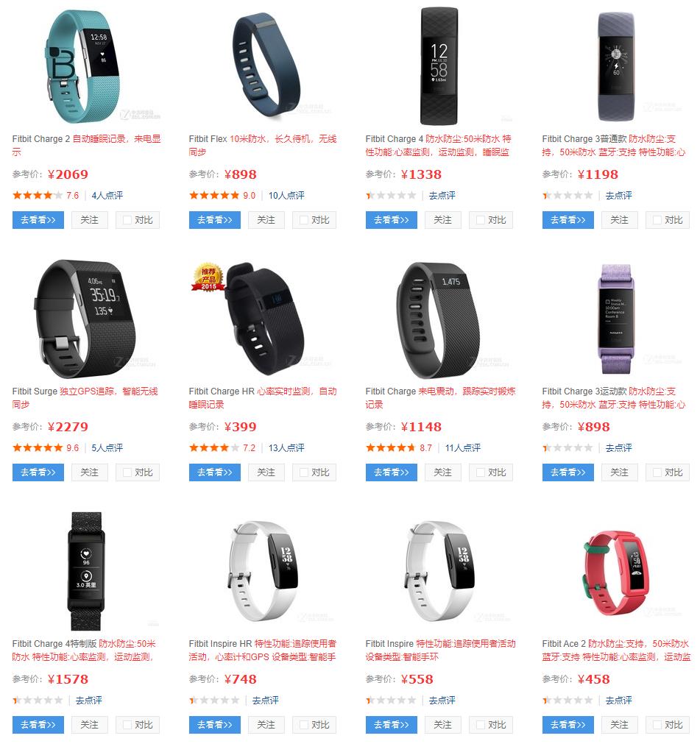This screenshot has height=744, width=700.
Task: Click the star rating of Fitbit Surge
Action: click(38, 448)
